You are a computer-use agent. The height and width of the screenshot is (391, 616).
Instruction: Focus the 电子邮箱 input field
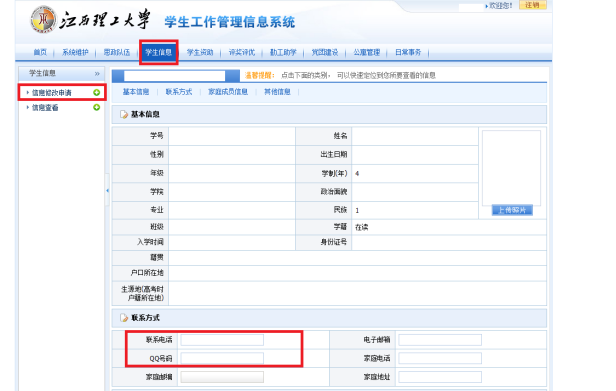[440, 340]
